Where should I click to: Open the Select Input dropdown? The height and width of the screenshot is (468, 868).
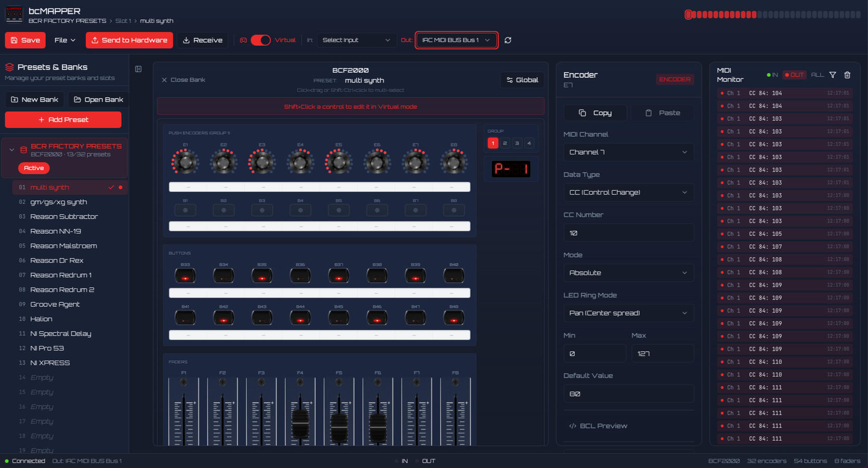357,40
